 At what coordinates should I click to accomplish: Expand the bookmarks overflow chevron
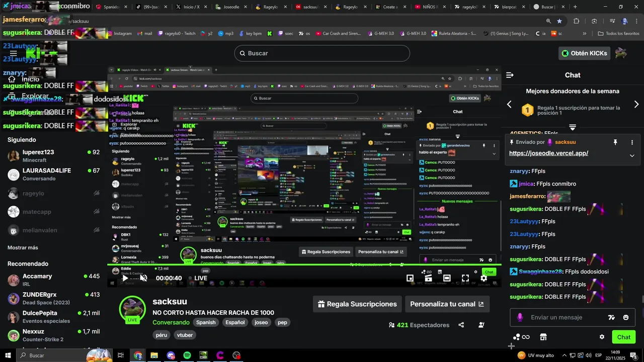(x=584, y=34)
